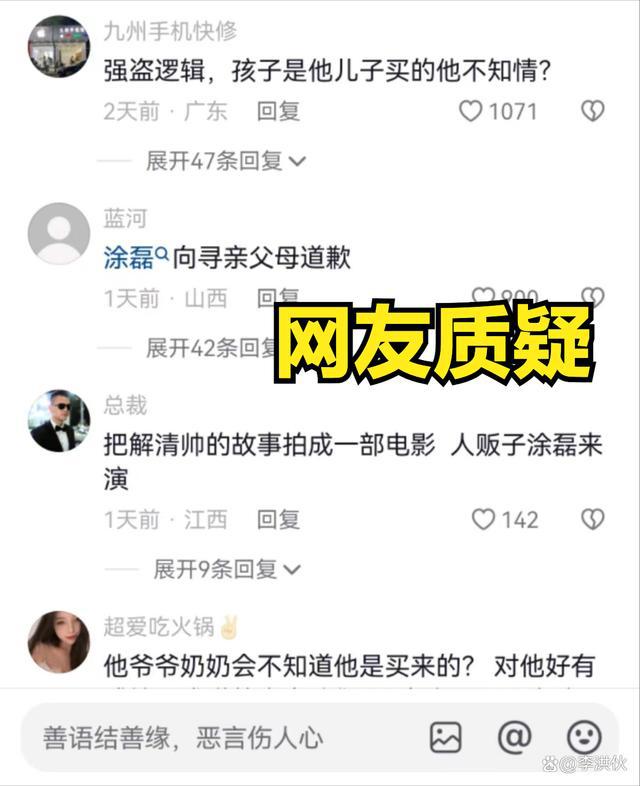Dislike the 九州手机快修 comment via broken heart
The width and height of the screenshot is (640, 786).
coord(592,111)
